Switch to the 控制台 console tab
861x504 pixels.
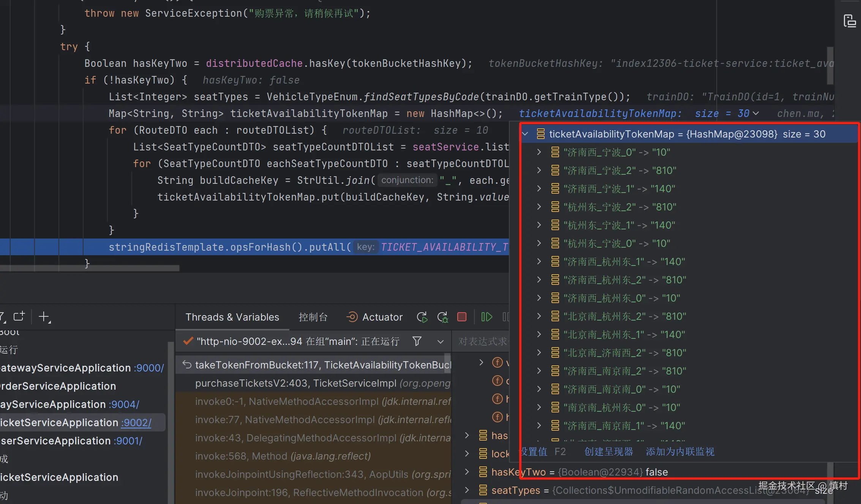point(313,317)
